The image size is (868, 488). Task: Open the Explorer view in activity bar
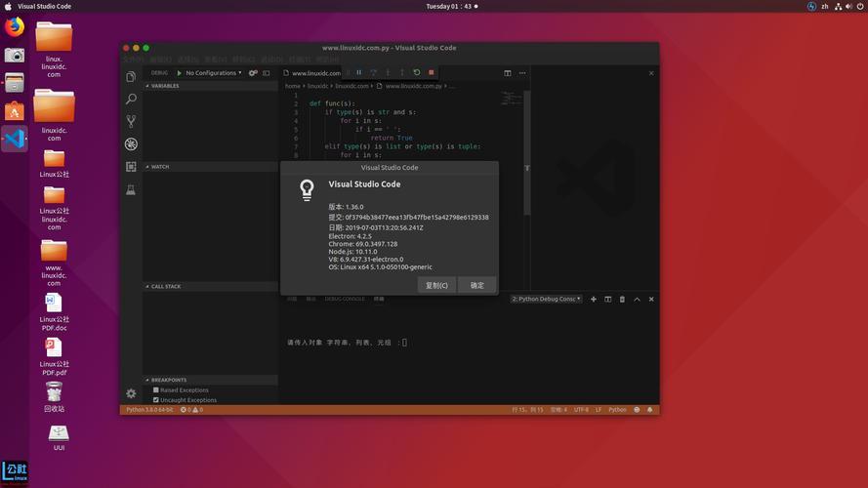click(x=131, y=77)
